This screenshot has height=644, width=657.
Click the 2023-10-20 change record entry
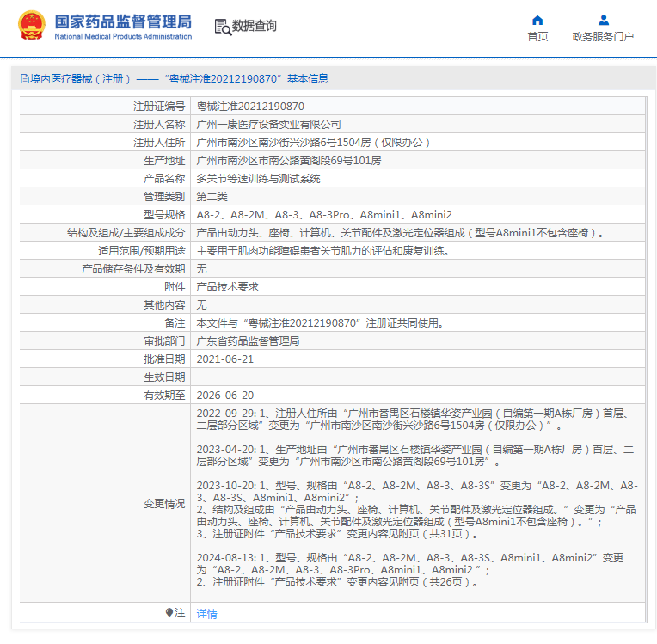pos(417,510)
